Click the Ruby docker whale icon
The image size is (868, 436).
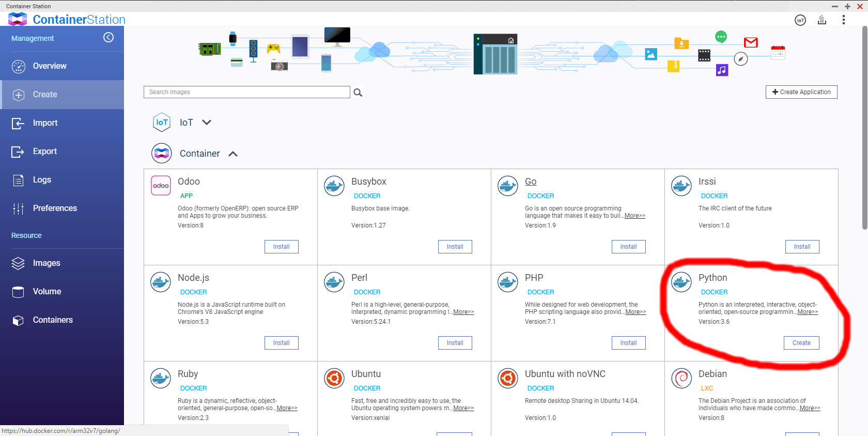tap(161, 378)
